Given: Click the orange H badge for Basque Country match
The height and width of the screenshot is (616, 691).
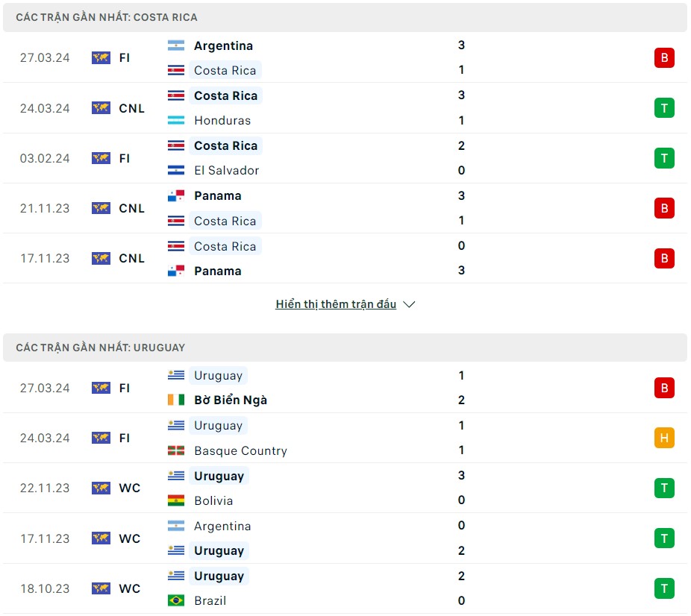Looking at the screenshot, I should [x=664, y=438].
